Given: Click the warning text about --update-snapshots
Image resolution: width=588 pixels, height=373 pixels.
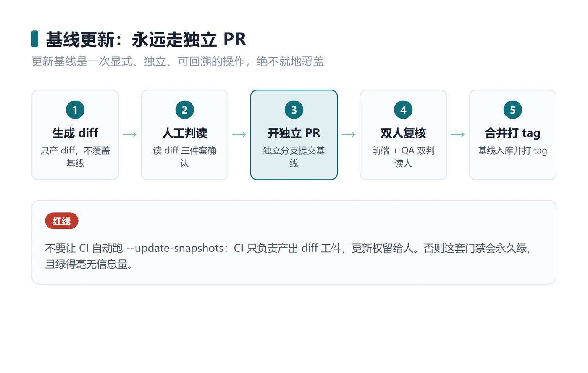Looking at the screenshot, I should 288,256.
